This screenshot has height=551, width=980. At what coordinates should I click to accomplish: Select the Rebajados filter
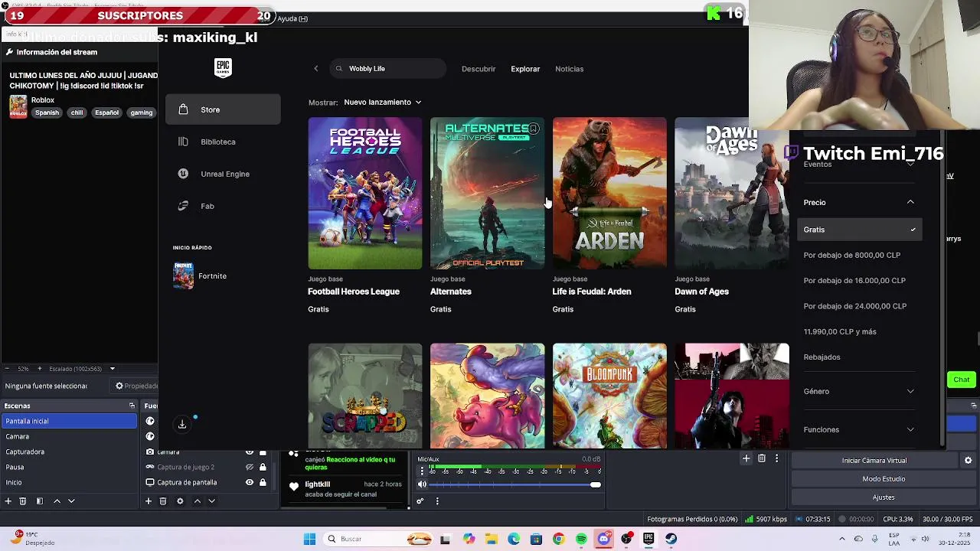(822, 357)
